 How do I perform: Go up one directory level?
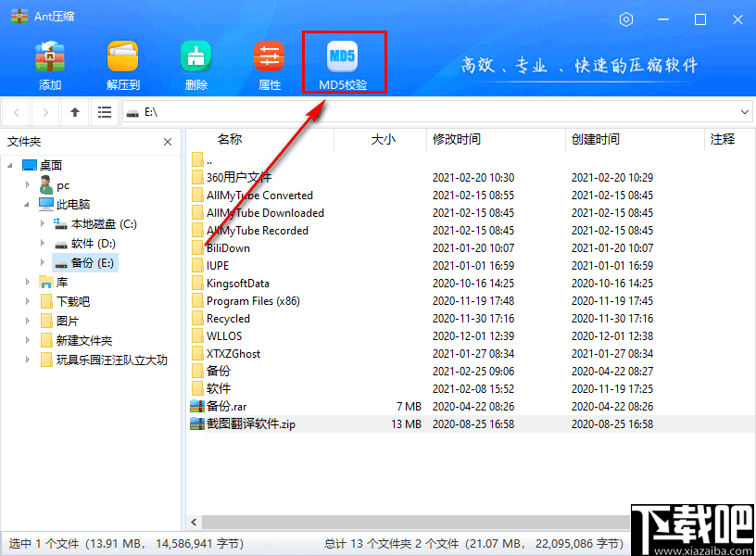click(75, 112)
